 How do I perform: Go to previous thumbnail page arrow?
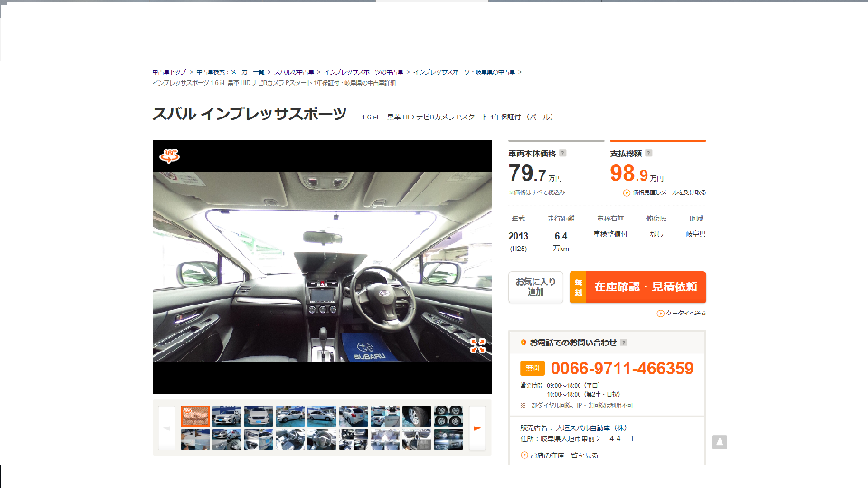click(x=166, y=428)
